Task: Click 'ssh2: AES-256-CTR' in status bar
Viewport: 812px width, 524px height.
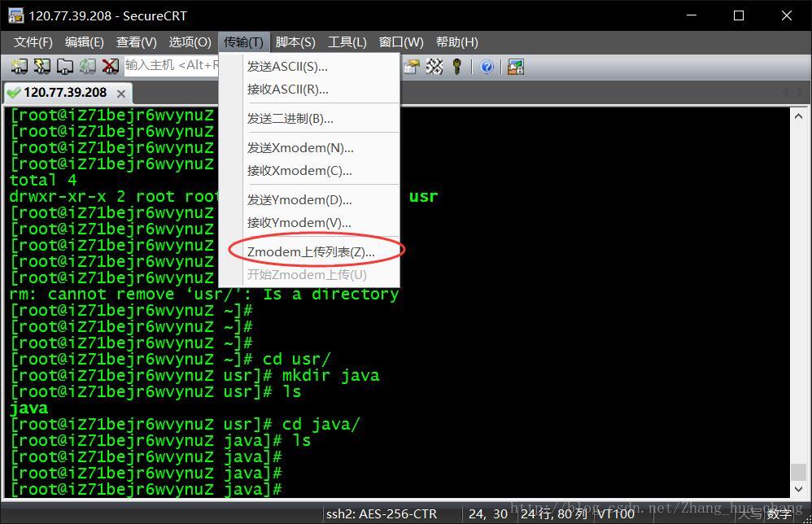Action: click(x=382, y=513)
